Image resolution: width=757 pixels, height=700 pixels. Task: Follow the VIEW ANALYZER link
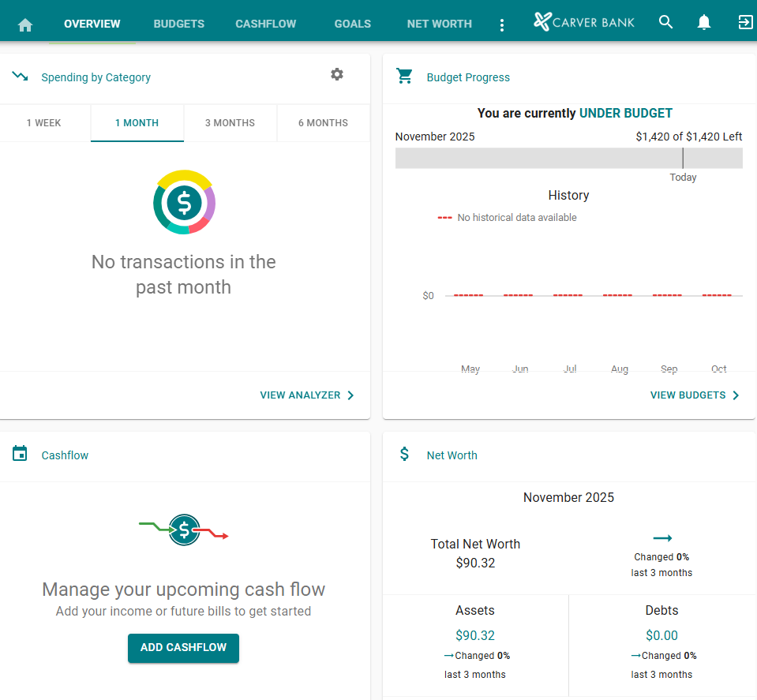click(x=307, y=395)
